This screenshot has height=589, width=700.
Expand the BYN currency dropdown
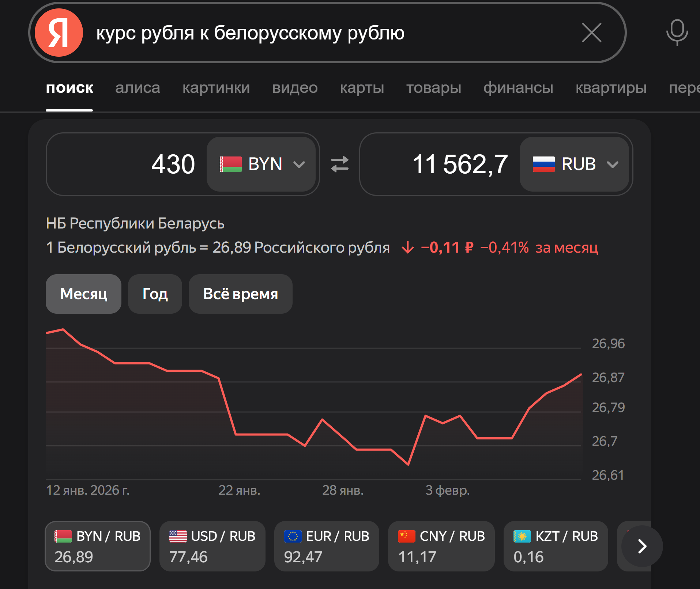tap(261, 164)
